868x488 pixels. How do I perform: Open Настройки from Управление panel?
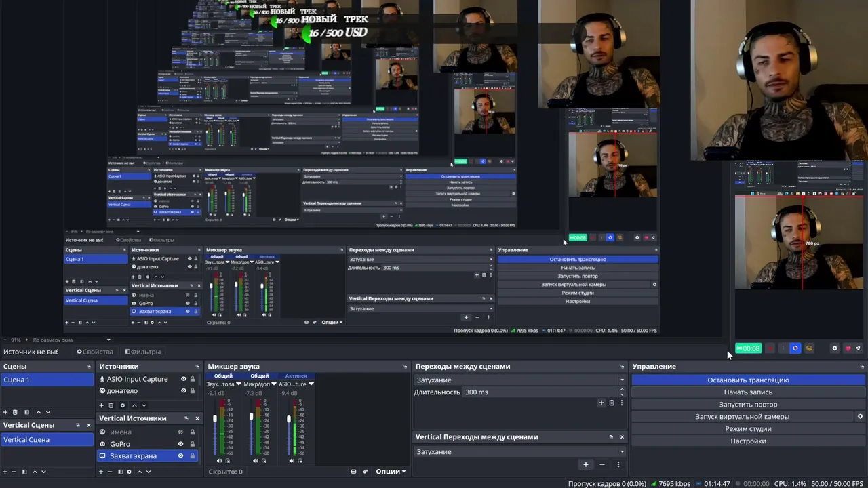point(748,441)
